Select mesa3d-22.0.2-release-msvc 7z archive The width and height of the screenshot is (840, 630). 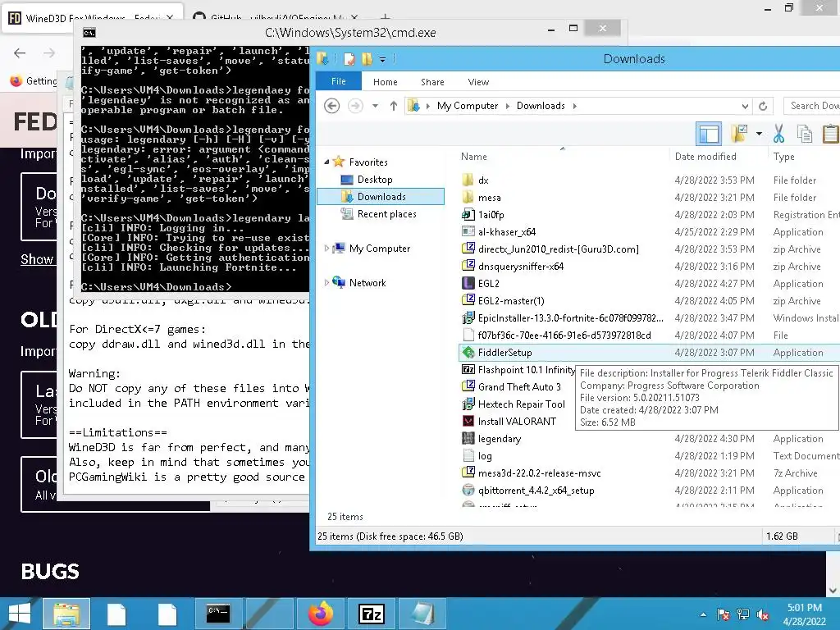click(x=539, y=473)
